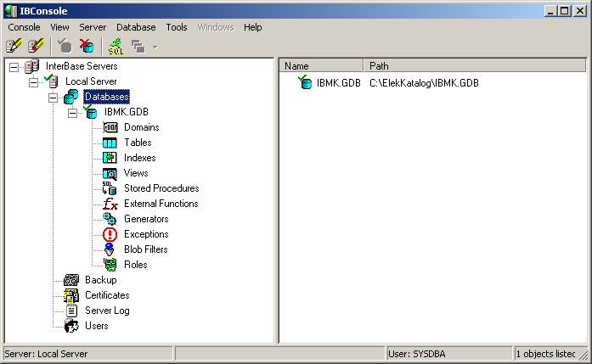Viewport: 592px width, 364px height.
Task: Select the highlighted Databases tree label
Action: 107,97
